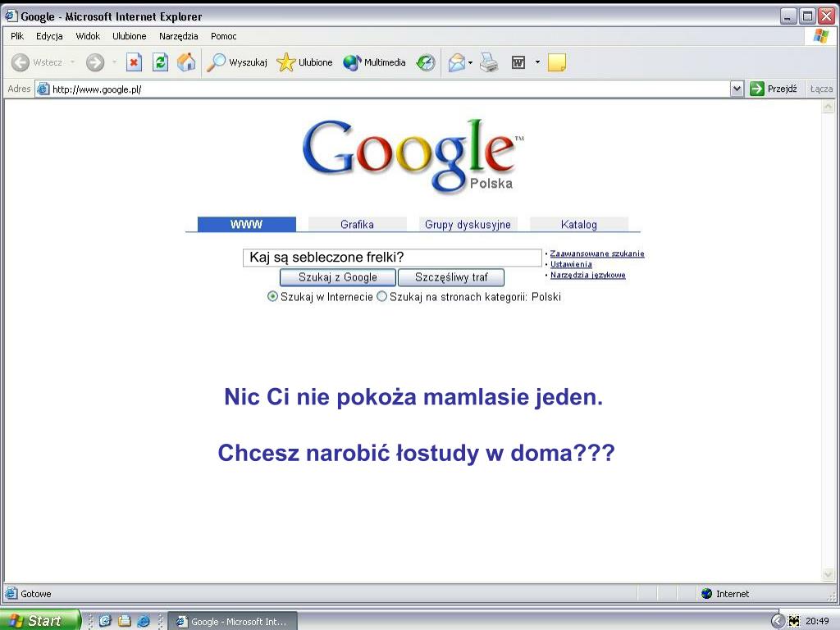840x630 pixels.
Task: Open the Plik menu
Action: coord(17,36)
